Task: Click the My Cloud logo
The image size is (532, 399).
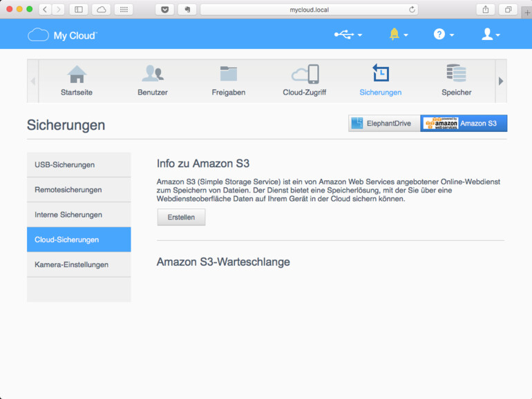Action: coord(62,35)
